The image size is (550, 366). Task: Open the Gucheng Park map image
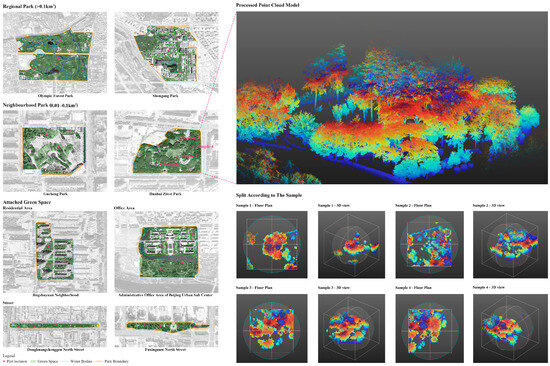point(55,151)
